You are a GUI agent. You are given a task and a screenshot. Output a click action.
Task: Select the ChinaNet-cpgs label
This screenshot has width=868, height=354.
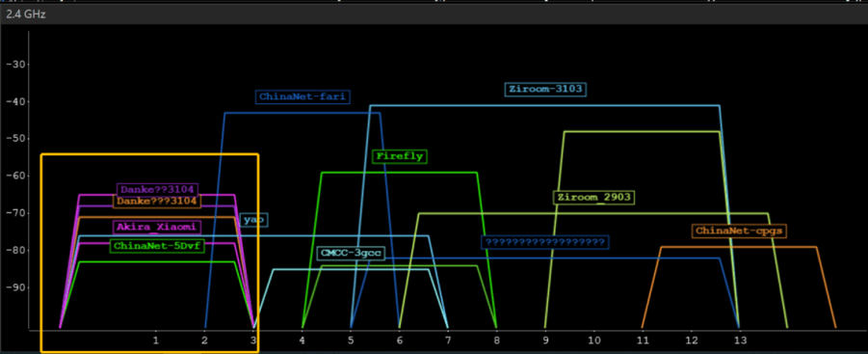pyautogui.click(x=740, y=231)
